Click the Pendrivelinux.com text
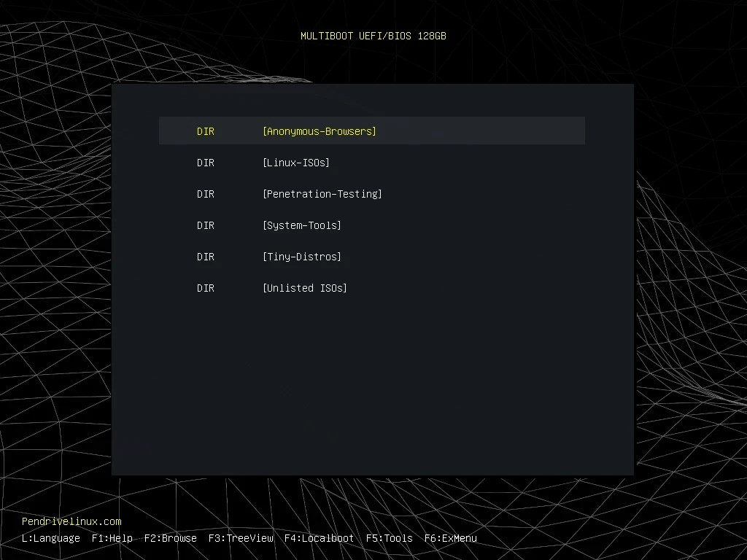The width and height of the screenshot is (747, 560). [71, 521]
